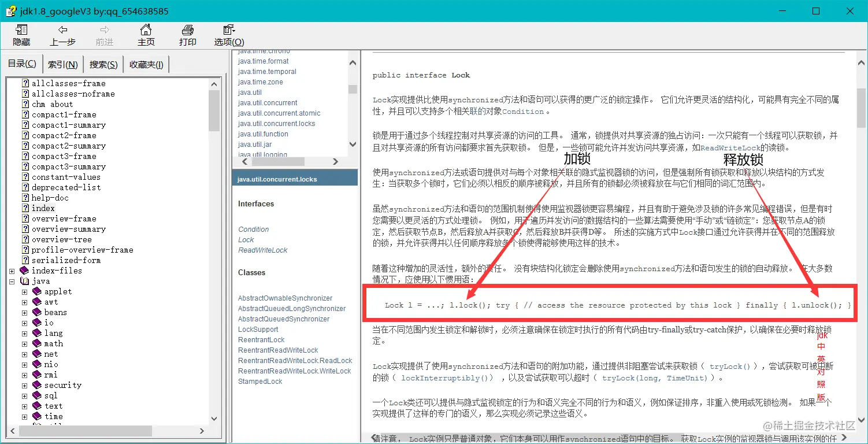This screenshot has height=444, width=868.
Task: Click the constant-values page icon
Action: click(x=25, y=177)
